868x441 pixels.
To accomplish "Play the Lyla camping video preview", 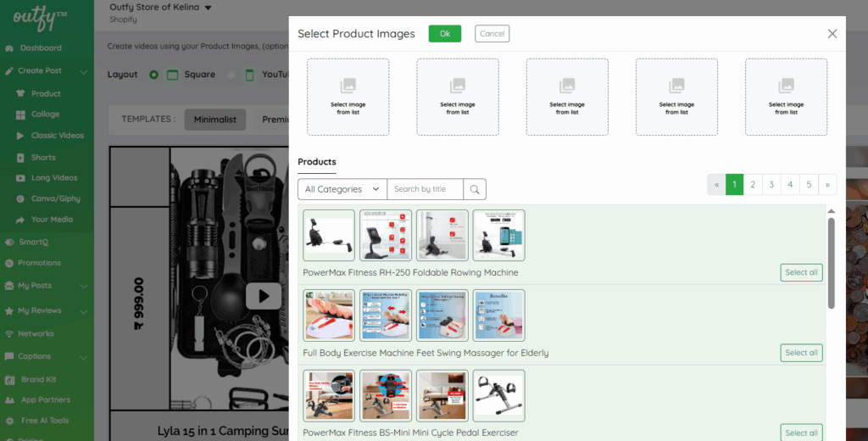I will point(264,295).
